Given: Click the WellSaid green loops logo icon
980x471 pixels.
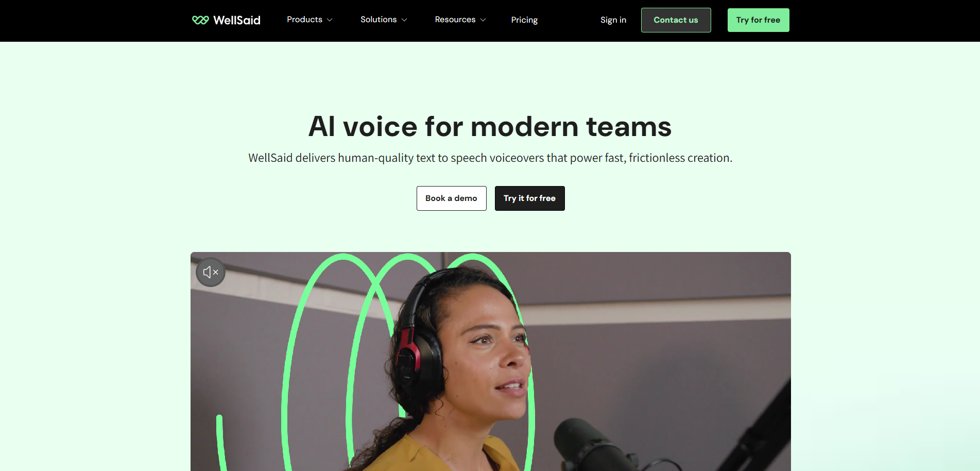Looking at the screenshot, I should pyautogui.click(x=200, y=20).
